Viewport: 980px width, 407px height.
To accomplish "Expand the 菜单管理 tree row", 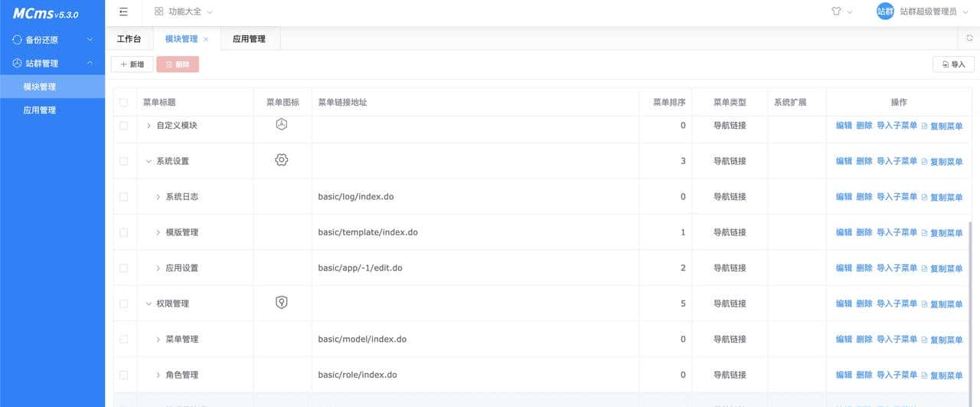I will click(158, 339).
